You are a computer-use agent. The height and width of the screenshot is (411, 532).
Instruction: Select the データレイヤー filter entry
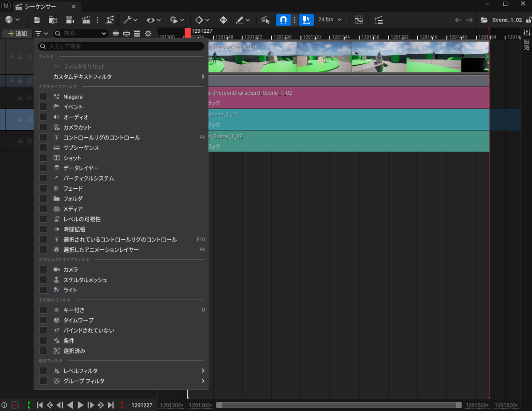point(121,168)
